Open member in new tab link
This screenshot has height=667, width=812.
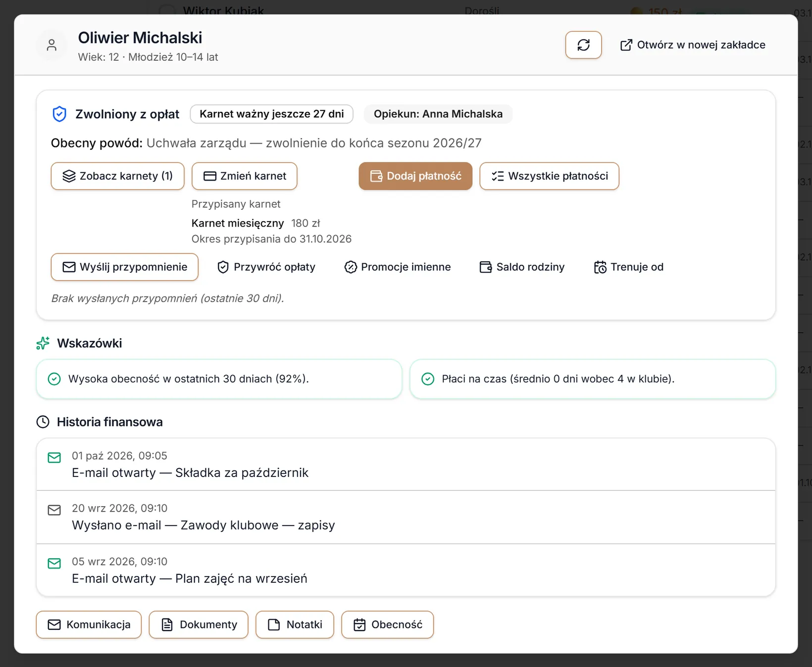point(693,45)
